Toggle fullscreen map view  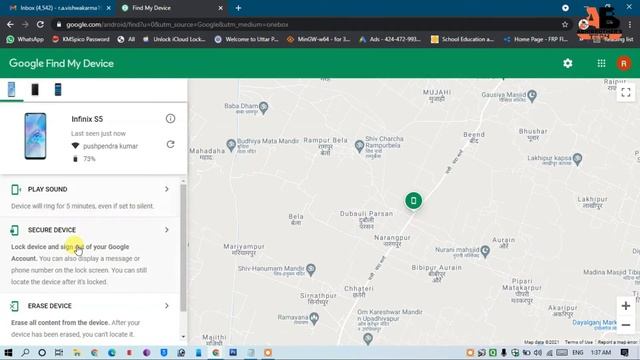pyautogui.click(x=626, y=93)
